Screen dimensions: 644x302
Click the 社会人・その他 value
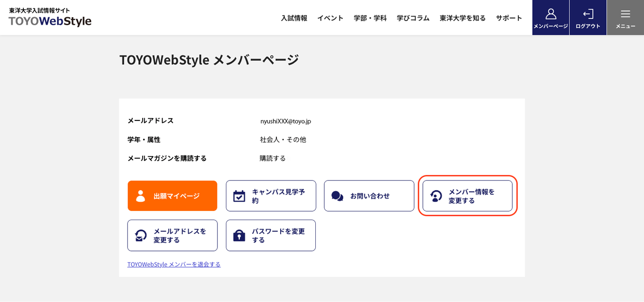pos(283,140)
